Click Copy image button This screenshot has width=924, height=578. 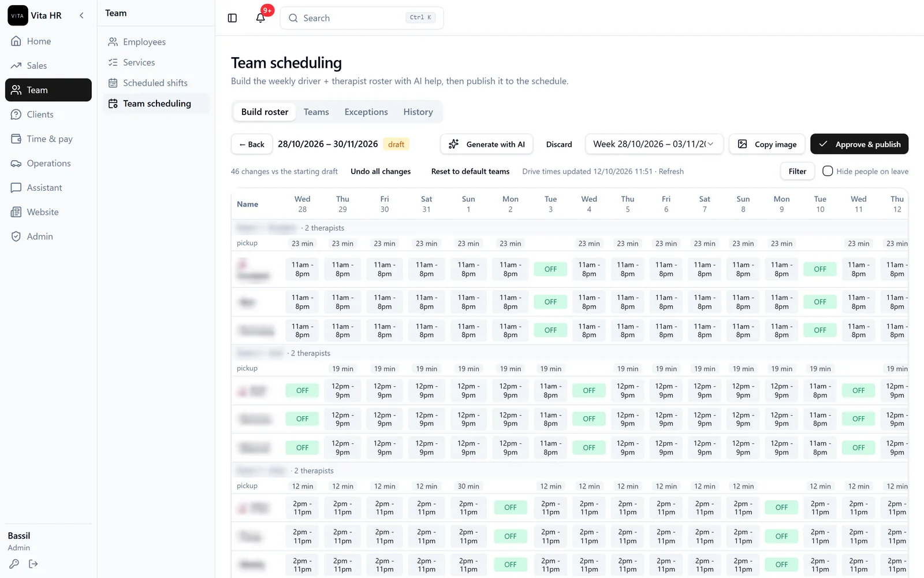coord(767,144)
